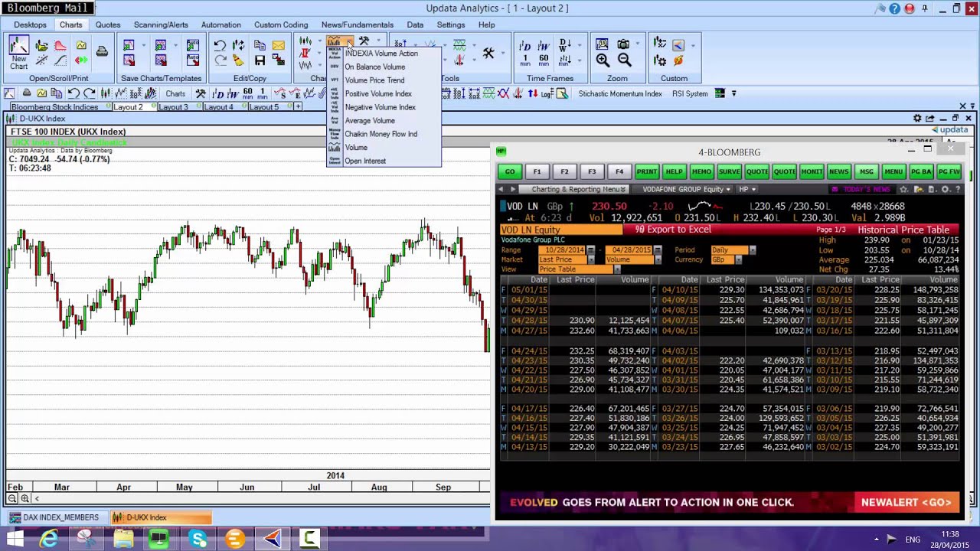Open the calendar for start date 10/28/2014
This screenshot has height=551, width=980.
pos(591,250)
